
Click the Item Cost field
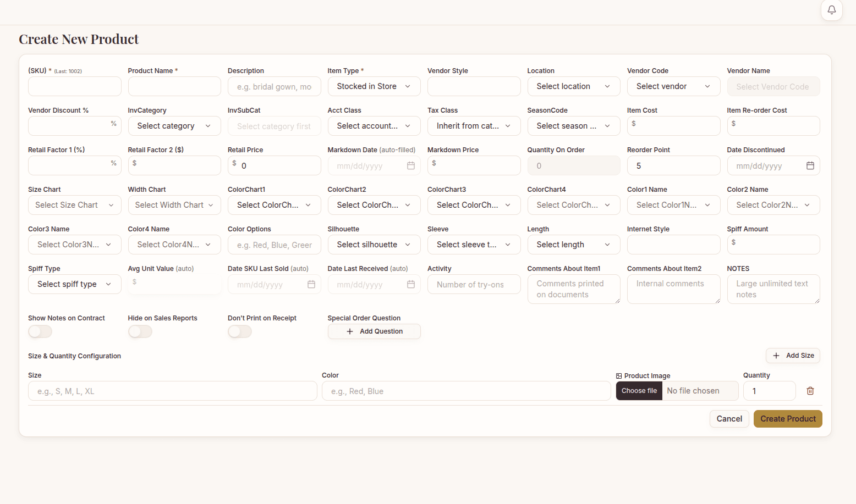click(673, 126)
